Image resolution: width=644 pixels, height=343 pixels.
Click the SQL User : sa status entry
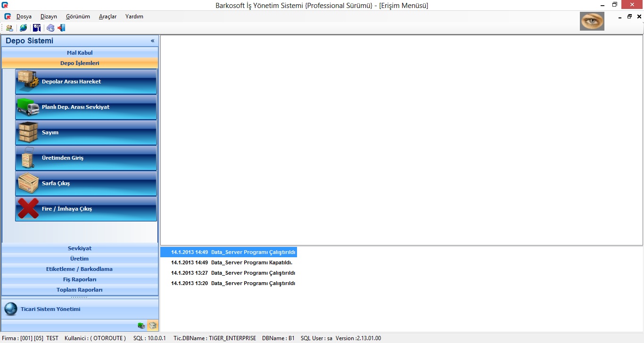(316, 338)
